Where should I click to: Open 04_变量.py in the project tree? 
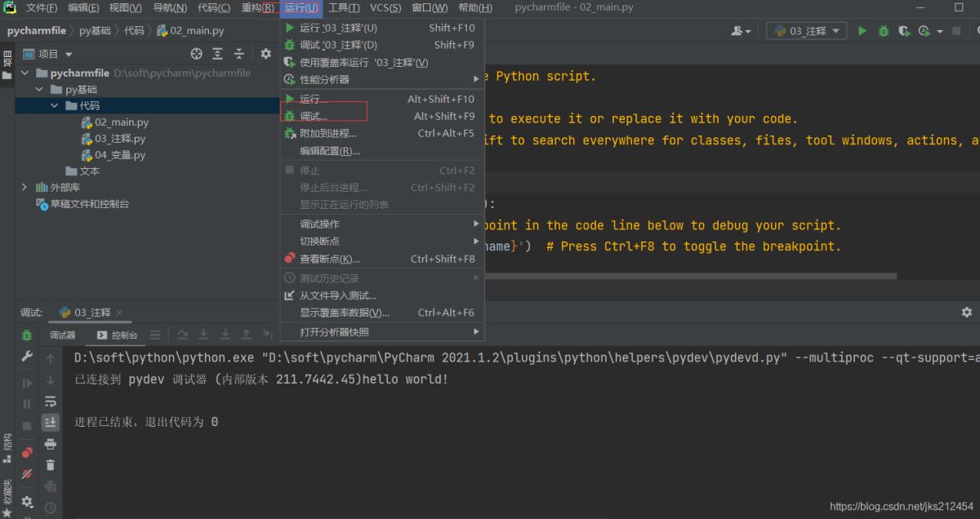(x=119, y=155)
